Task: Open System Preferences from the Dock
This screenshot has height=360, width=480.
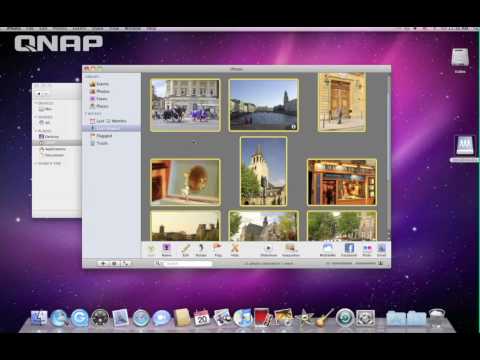Action: click(365, 318)
